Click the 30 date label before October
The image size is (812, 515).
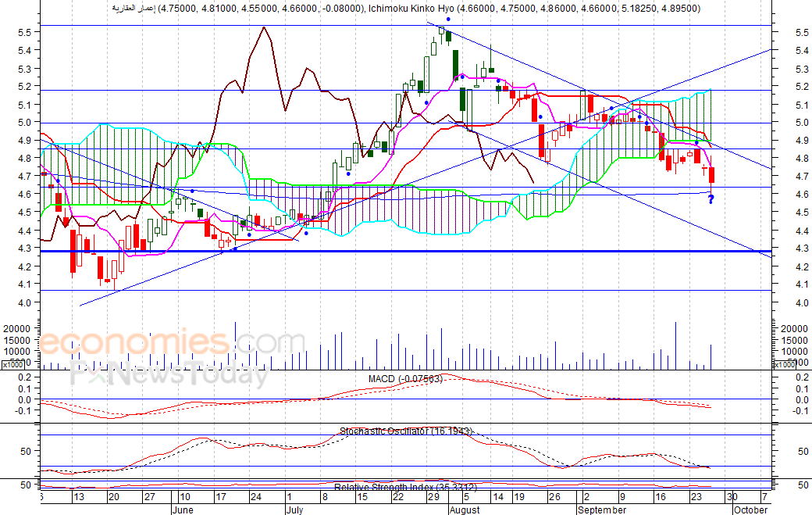point(732,497)
